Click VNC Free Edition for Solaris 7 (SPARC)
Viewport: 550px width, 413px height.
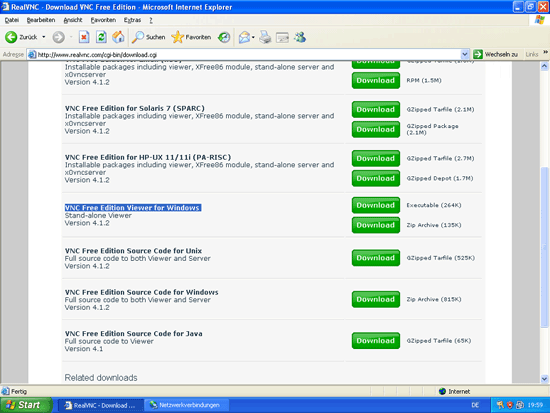pyautogui.click(x=135, y=108)
